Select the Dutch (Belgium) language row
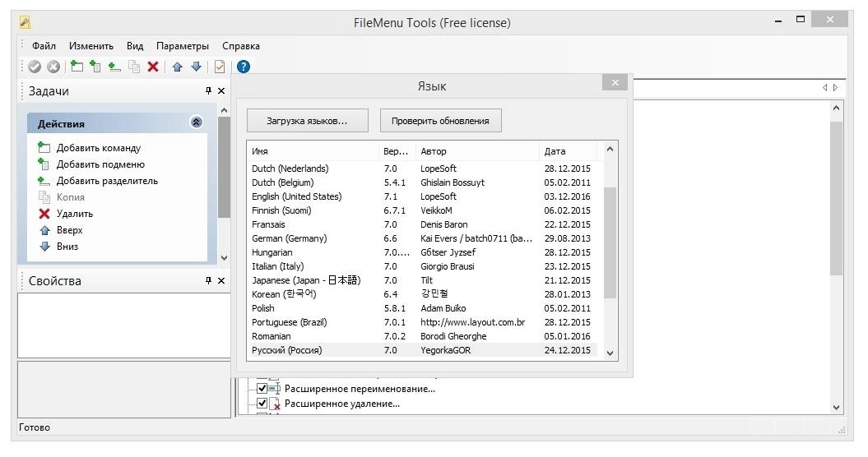Viewport: 868px width, 457px height. (425, 182)
